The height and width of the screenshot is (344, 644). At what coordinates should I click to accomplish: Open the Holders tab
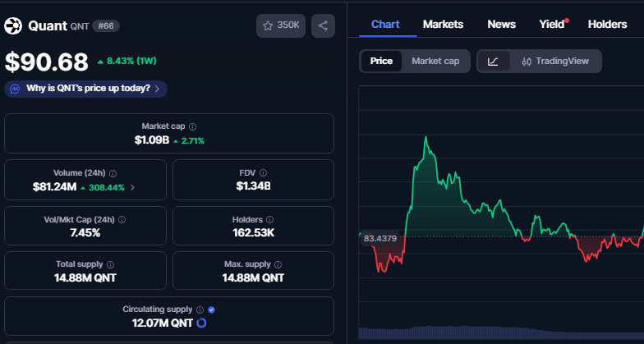click(608, 25)
